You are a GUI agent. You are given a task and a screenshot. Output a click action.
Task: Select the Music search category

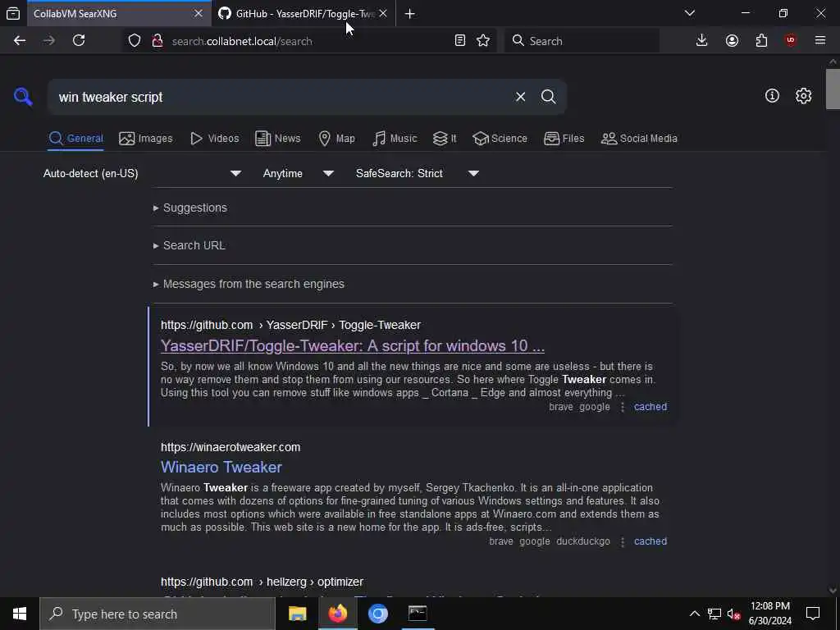[395, 138]
